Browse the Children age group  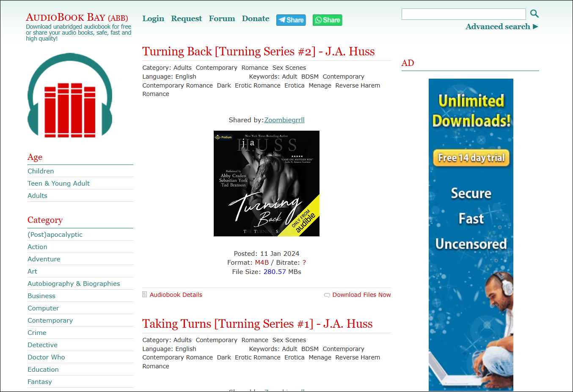coord(41,171)
